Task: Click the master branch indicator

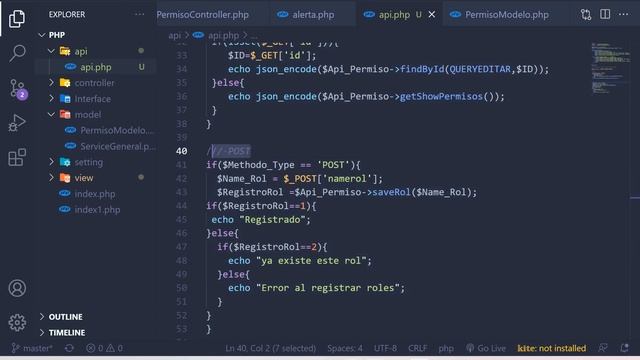Action: click(x=32, y=348)
